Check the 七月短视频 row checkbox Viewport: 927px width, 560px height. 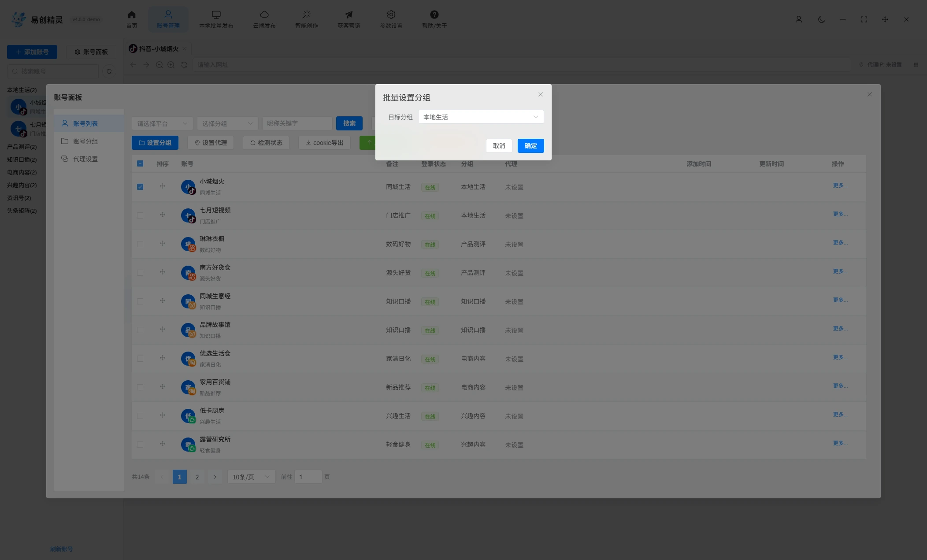tap(140, 215)
